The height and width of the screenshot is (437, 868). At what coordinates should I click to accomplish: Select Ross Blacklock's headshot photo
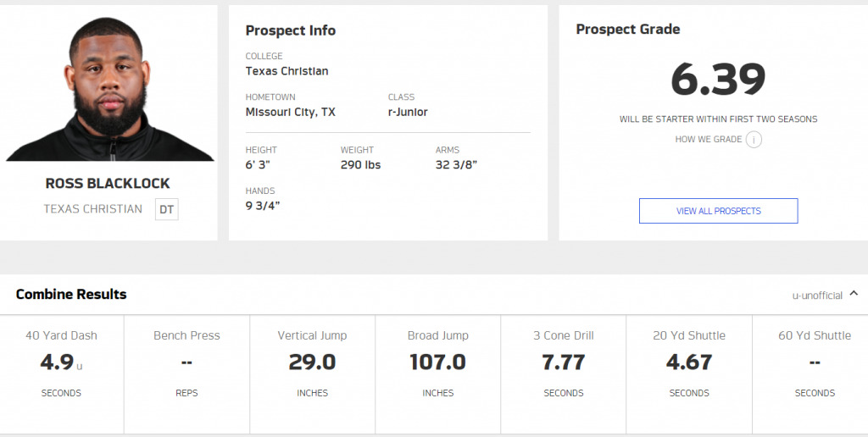click(x=109, y=89)
